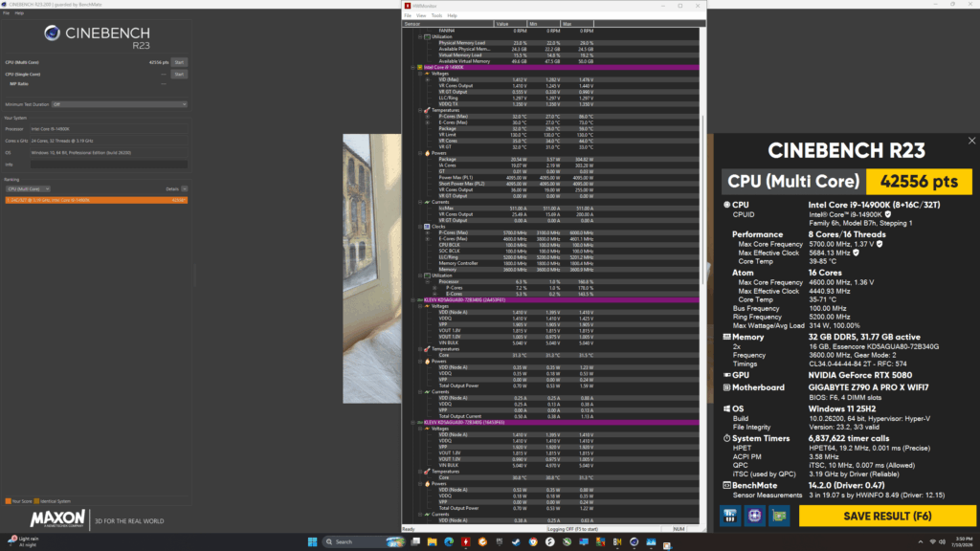This screenshot has height=551, width=980.
Task: Open Help menu in HWMonitor
Action: click(452, 15)
